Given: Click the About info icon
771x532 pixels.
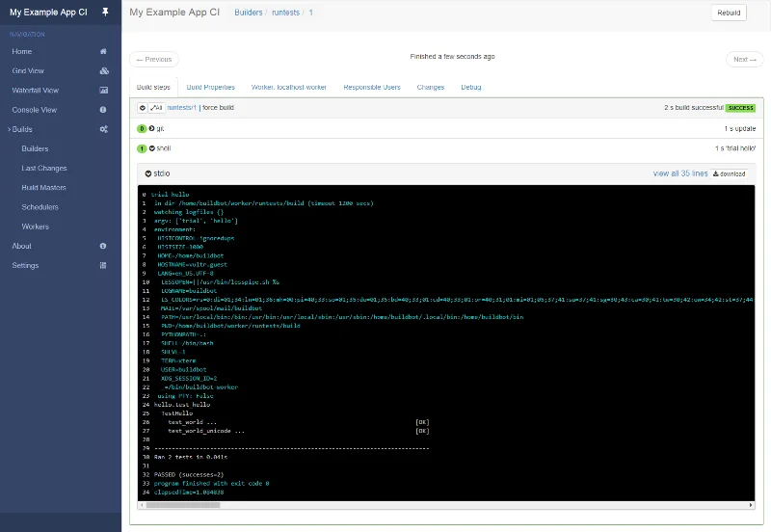Looking at the screenshot, I should point(103,246).
